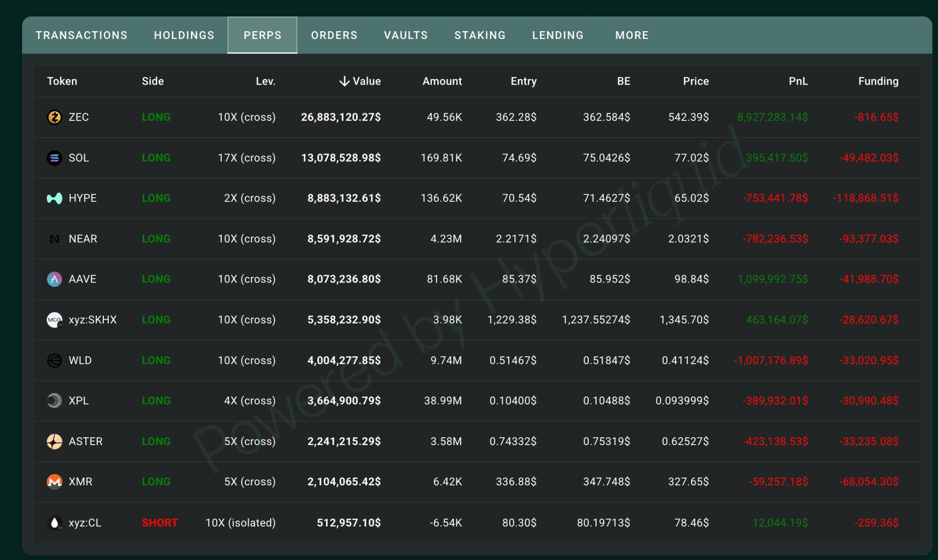Image resolution: width=938 pixels, height=560 pixels.
Task: Click the ZEC token icon
Action: point(55,117)
